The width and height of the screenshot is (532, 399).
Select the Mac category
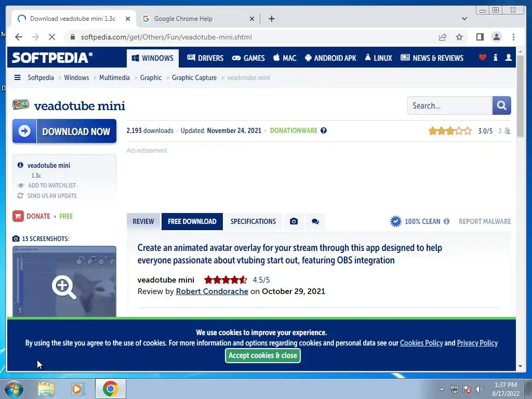tap(285, 58)
